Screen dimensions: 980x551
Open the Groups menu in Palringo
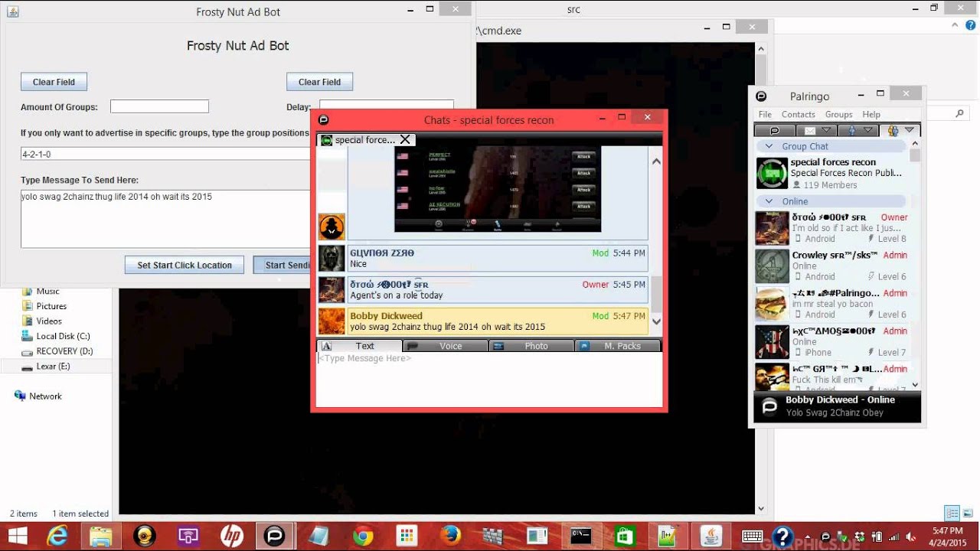pos(838,114)
